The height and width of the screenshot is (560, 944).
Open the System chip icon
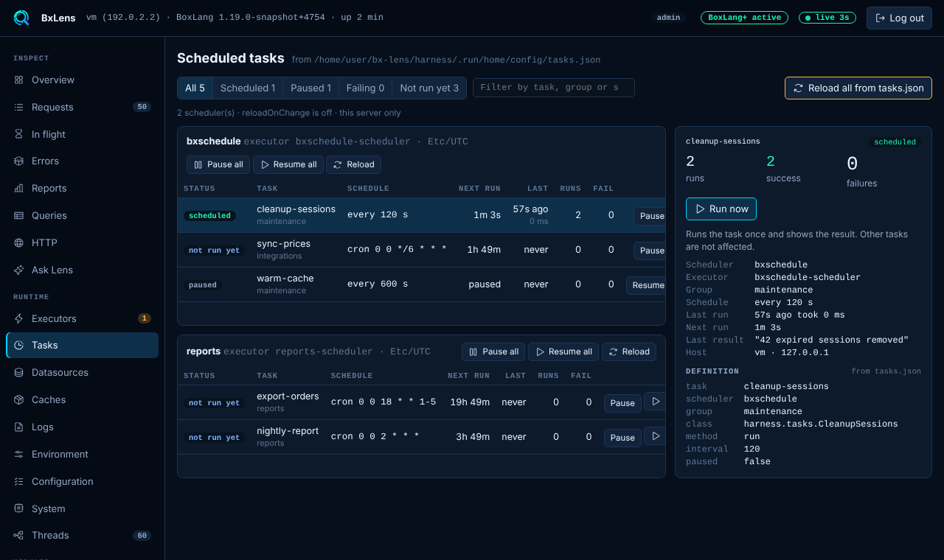pyautogui.click(x=18, y=508)
